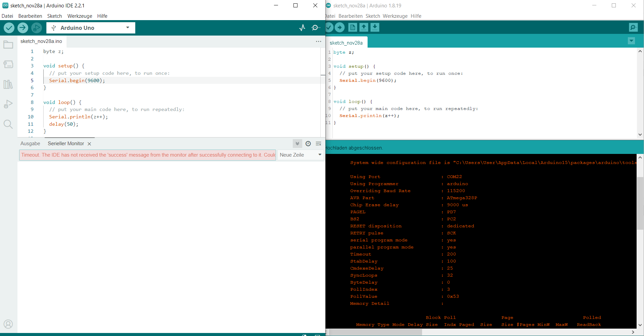Open Hilfe menu in Arduino 1.8.19
The width and height of the screenshot is (644, 336).
point(416,16)
